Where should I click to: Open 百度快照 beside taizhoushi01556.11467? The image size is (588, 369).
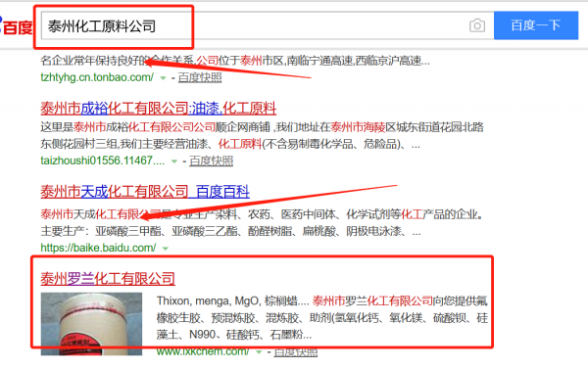coord(211,161)
